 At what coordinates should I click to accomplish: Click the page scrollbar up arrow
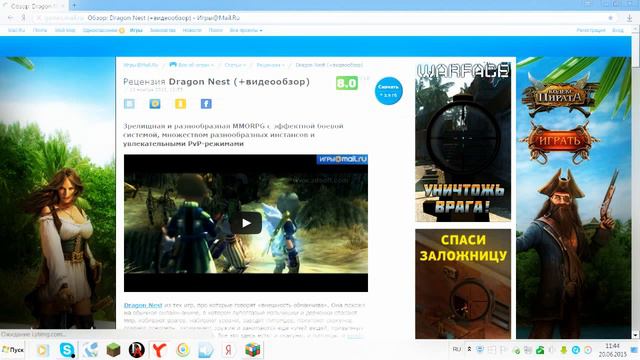tap(636, 30)
